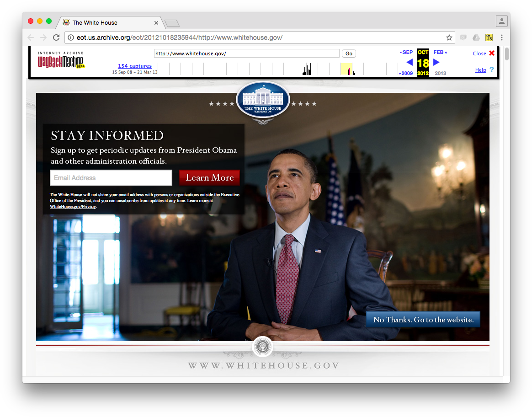Bookmark the page using the star icon

coord(450,37)
